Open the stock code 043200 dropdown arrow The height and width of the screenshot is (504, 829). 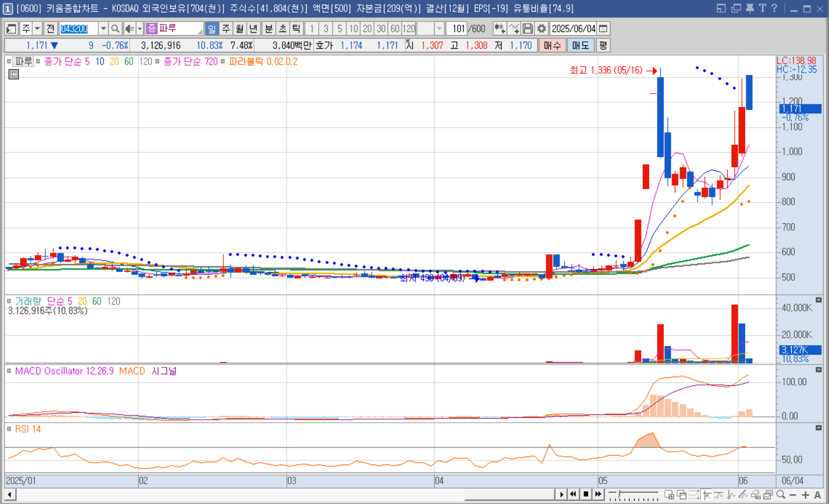pos(103,28)
